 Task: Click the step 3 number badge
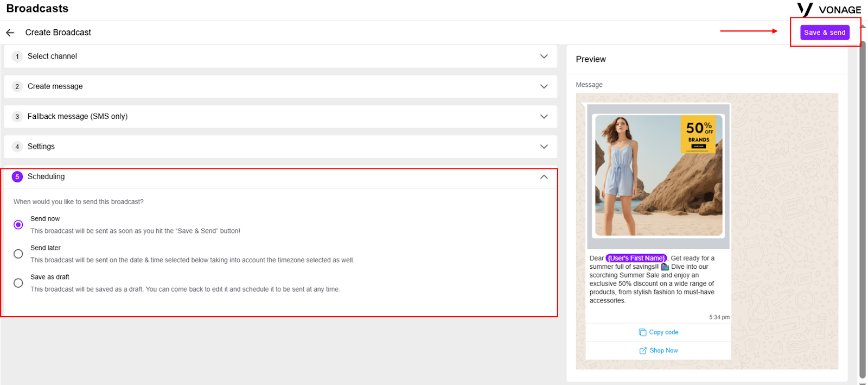(17, 117)
